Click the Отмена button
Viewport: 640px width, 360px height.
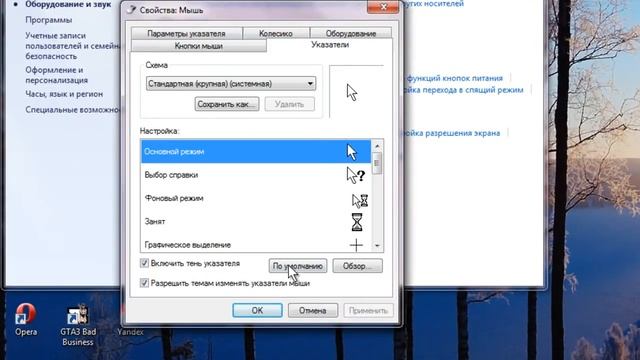pos(313,310)
